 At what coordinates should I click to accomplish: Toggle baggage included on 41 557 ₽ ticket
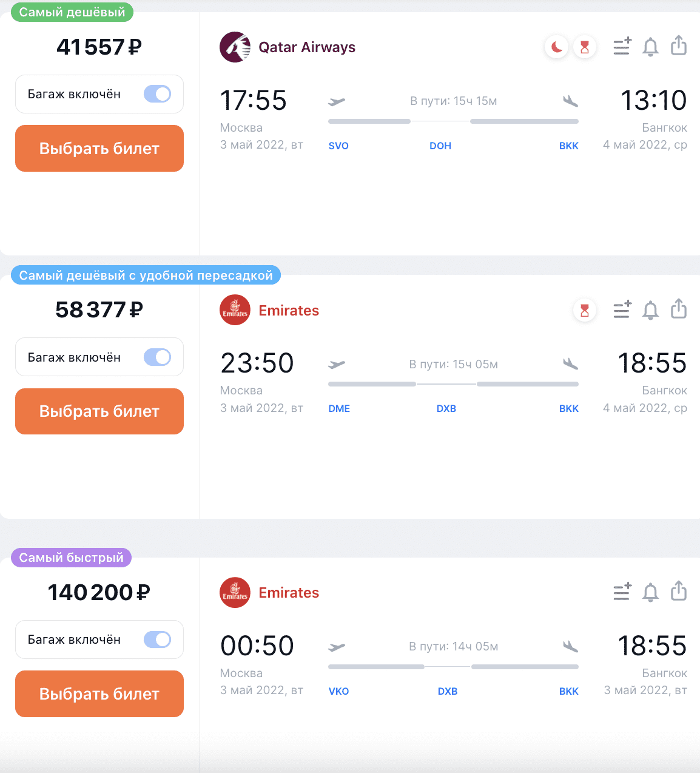[158, 94]
